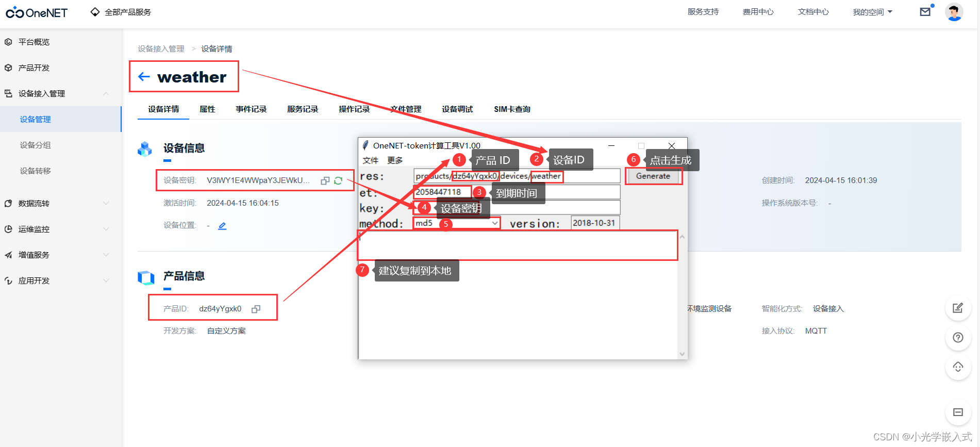Image resolution: width=980 pixels, height=447 pixels.
Task: Expand the 运维监控 chevron
Action: pos(106,229)
